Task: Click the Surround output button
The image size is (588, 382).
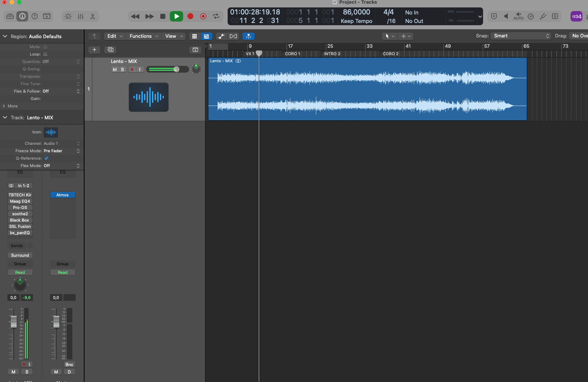Action: [x=20, y=255]
